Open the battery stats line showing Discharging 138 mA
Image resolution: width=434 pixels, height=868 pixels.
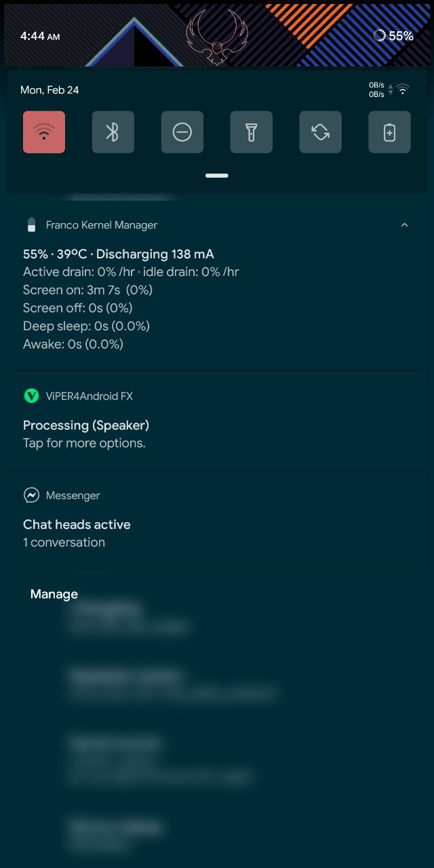(x=119, y=254)
